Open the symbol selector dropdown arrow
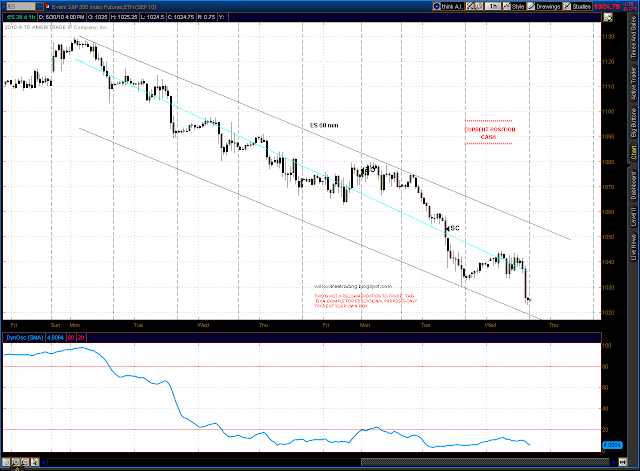This screenshot has height=471, width=640. click(39, 7)
